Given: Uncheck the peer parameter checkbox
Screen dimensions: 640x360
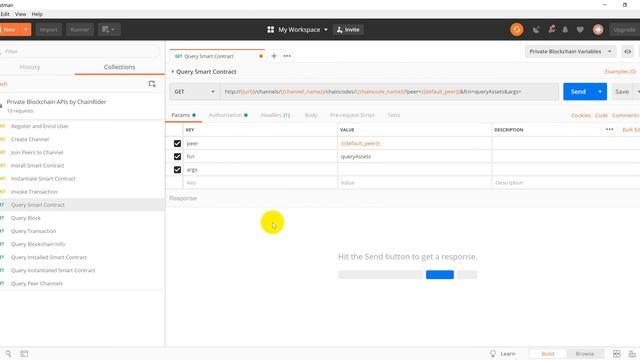Looking at the screenshot, I should (177, 143).
